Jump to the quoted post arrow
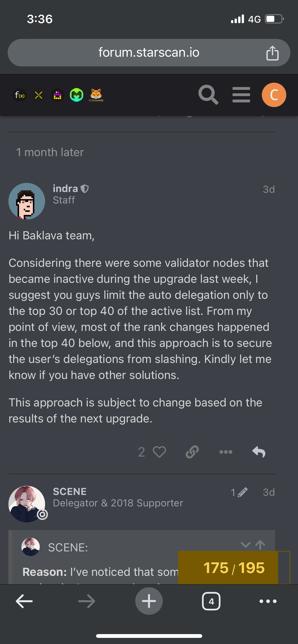This screenshot has height=644, width=298. (260, 545)
